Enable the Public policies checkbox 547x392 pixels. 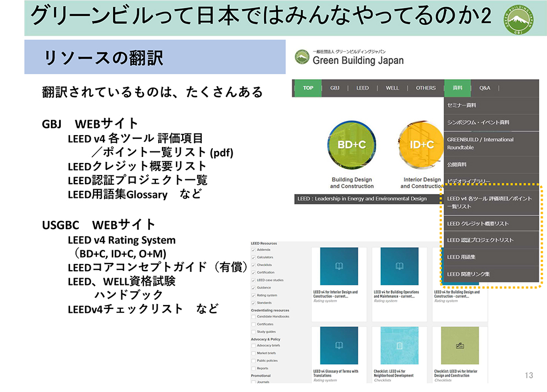(254, 361)
